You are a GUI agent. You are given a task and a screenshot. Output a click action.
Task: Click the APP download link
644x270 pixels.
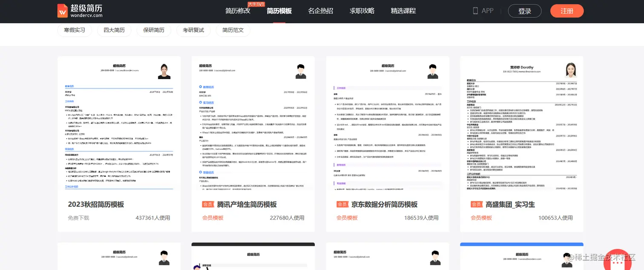coord(487,11)
